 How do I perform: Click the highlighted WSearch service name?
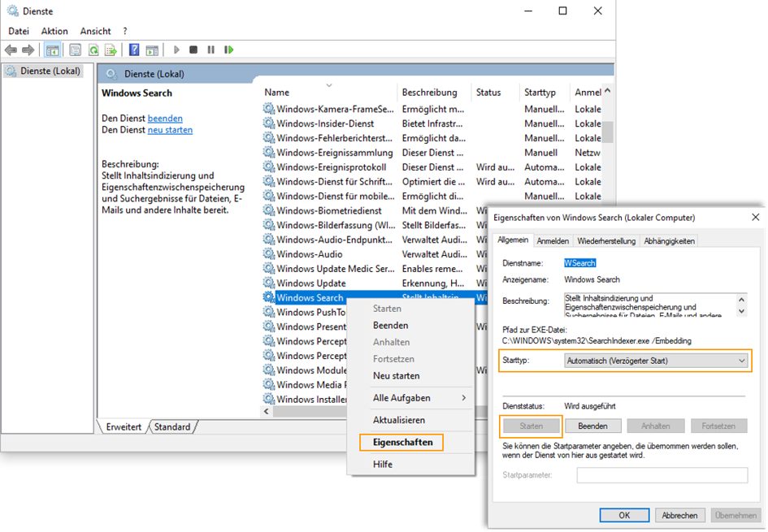pos(580,263)
